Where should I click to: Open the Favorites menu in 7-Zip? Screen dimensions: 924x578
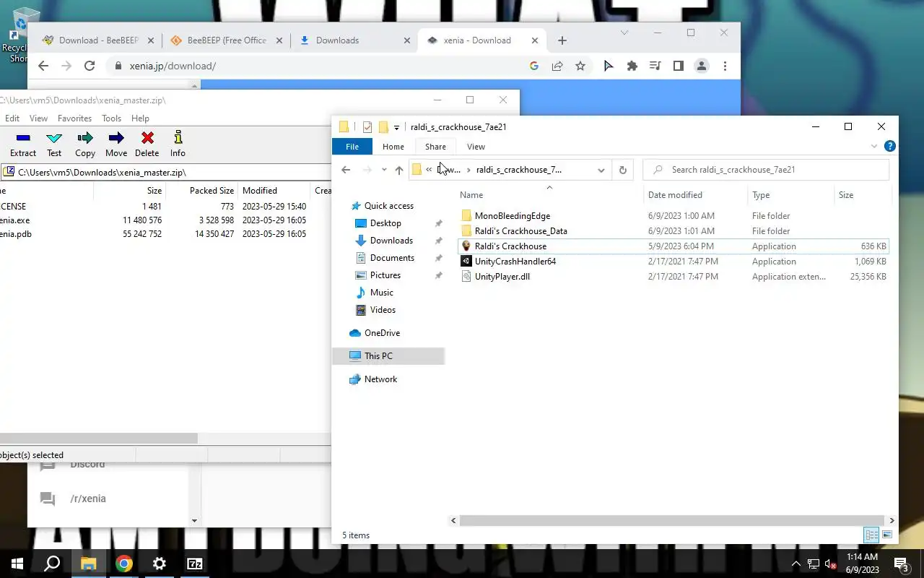tap(74, 118)
